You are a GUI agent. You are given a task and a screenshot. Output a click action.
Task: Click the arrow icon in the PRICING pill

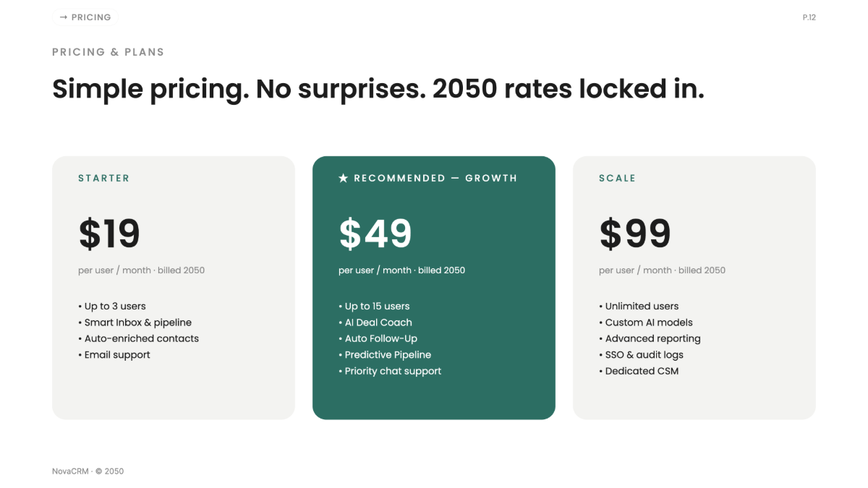[x=64, y=17]
